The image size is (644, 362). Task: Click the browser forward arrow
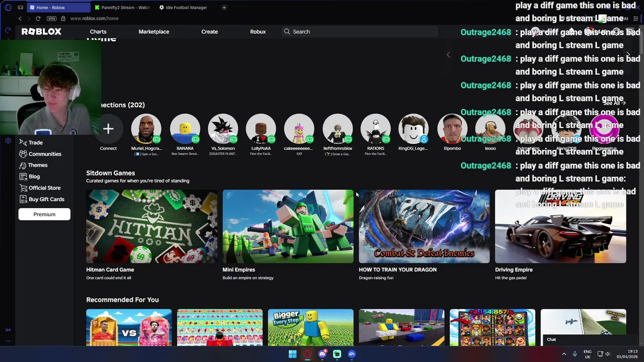[28, 19]
